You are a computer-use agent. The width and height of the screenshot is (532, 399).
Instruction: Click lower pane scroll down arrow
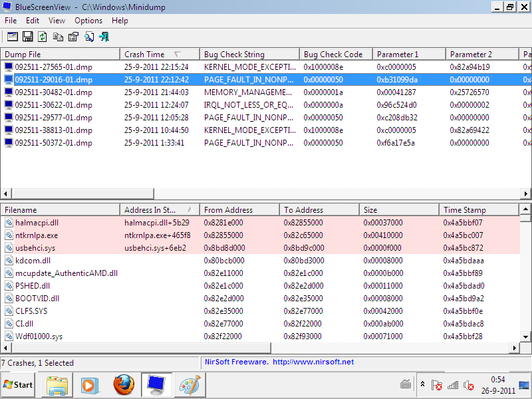(x=525, y=336)
